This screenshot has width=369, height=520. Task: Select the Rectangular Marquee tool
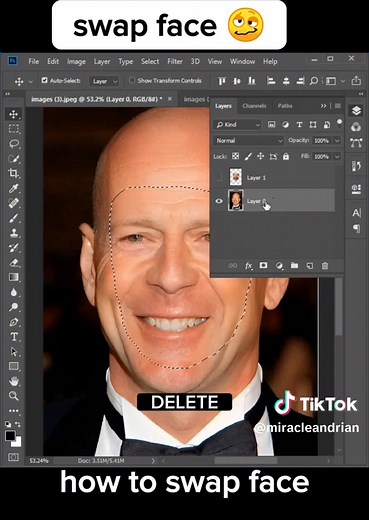click(x=14, y=129)
